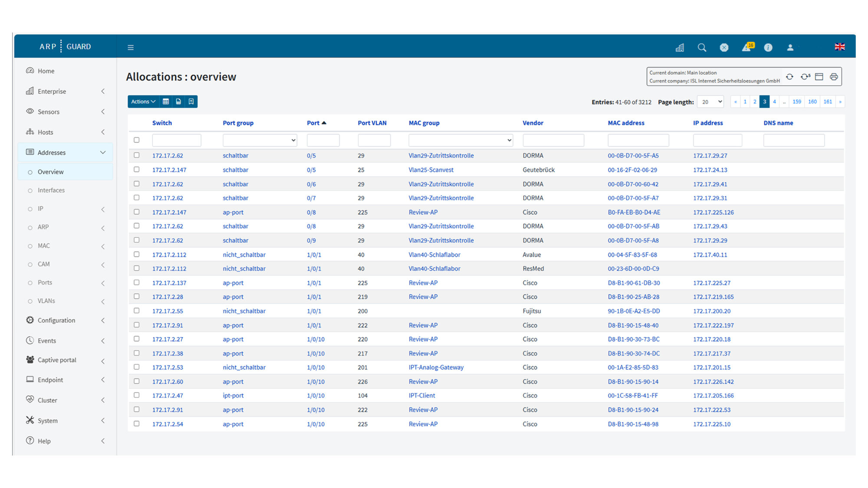Click the print icon in the domain box
868x488 pixels.
pos(834,77)
